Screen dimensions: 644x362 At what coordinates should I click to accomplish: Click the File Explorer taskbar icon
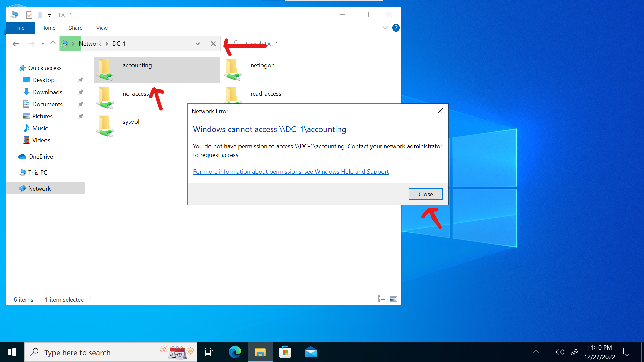(x=261, y=352)
